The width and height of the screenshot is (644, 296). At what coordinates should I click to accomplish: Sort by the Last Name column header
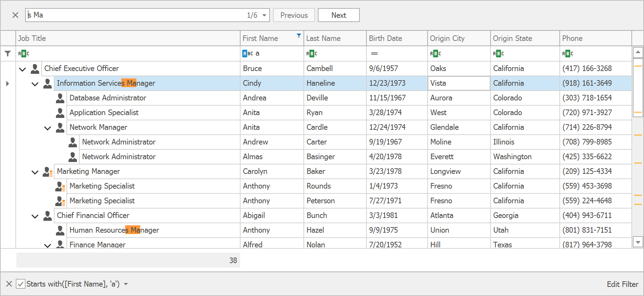coord(335,38)
